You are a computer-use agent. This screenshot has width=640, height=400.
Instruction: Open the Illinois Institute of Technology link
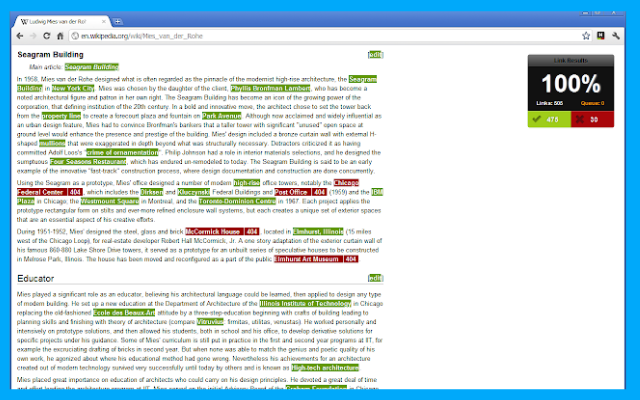coord(305,303)
